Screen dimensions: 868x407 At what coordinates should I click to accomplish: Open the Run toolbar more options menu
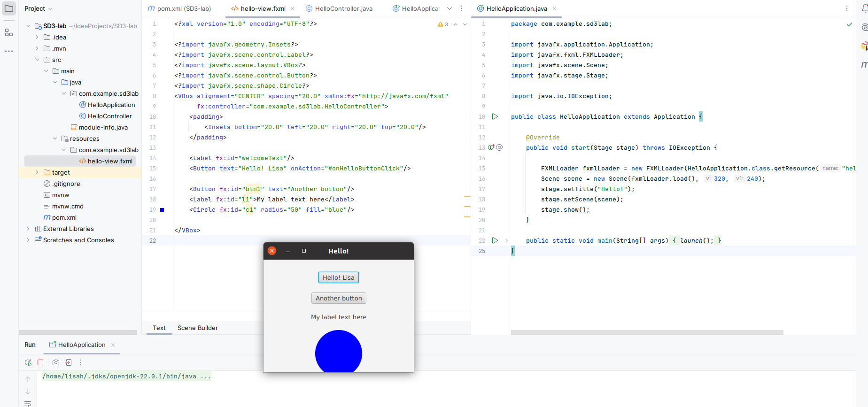[x=80, y=362]
